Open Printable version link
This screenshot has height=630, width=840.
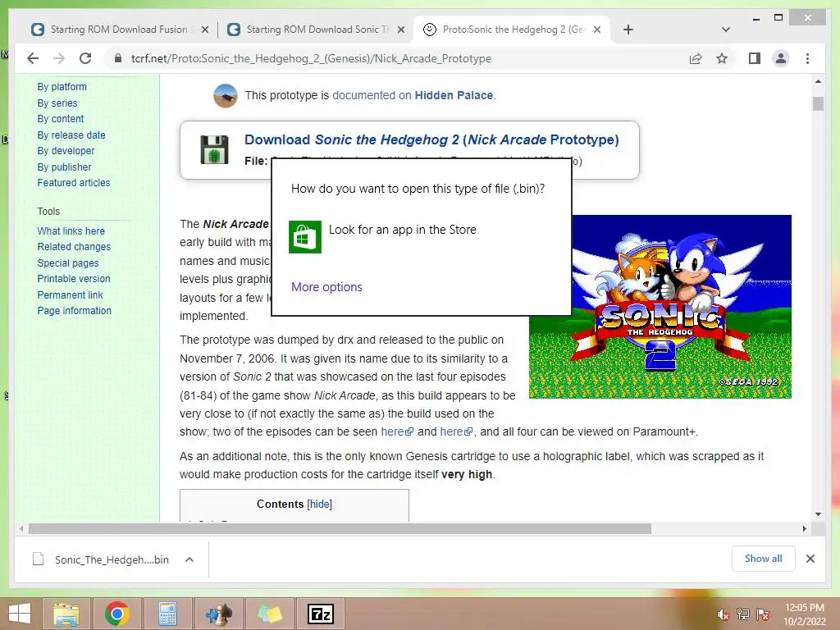click(x=73, y=279)
